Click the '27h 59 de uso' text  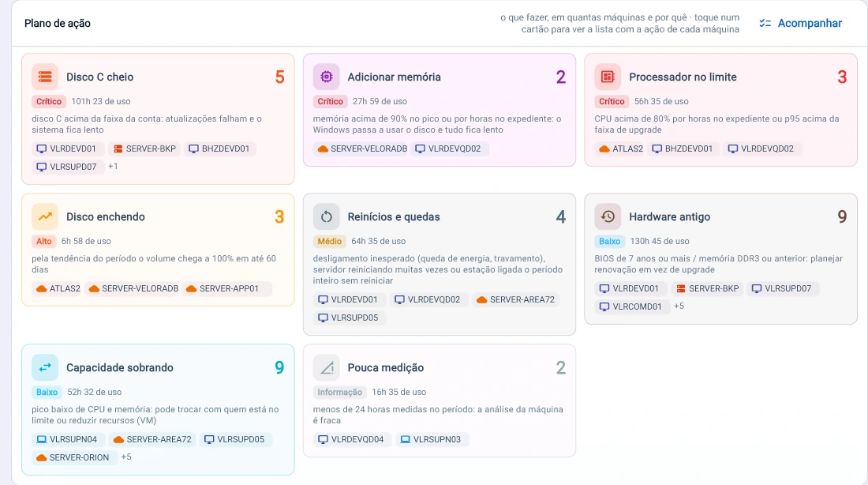[380, 101]
